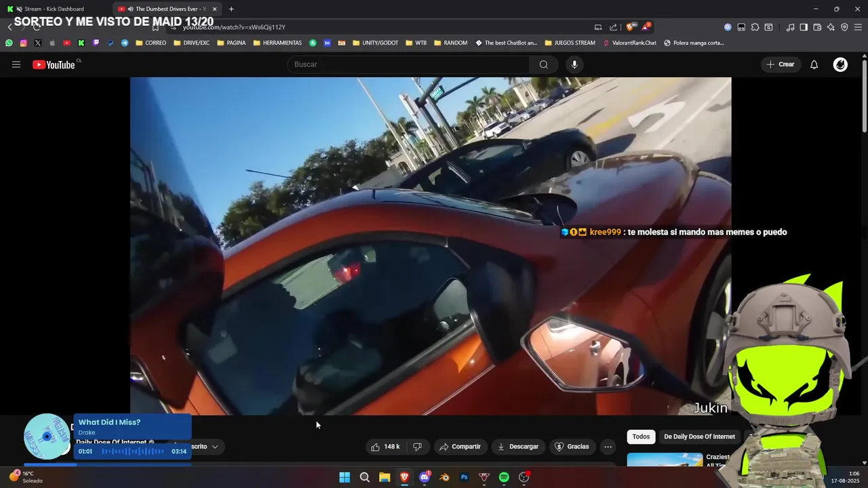Open WhatsApp bookmark icon
The width and height of the screenshot is (868, 488).
(9, 43)
